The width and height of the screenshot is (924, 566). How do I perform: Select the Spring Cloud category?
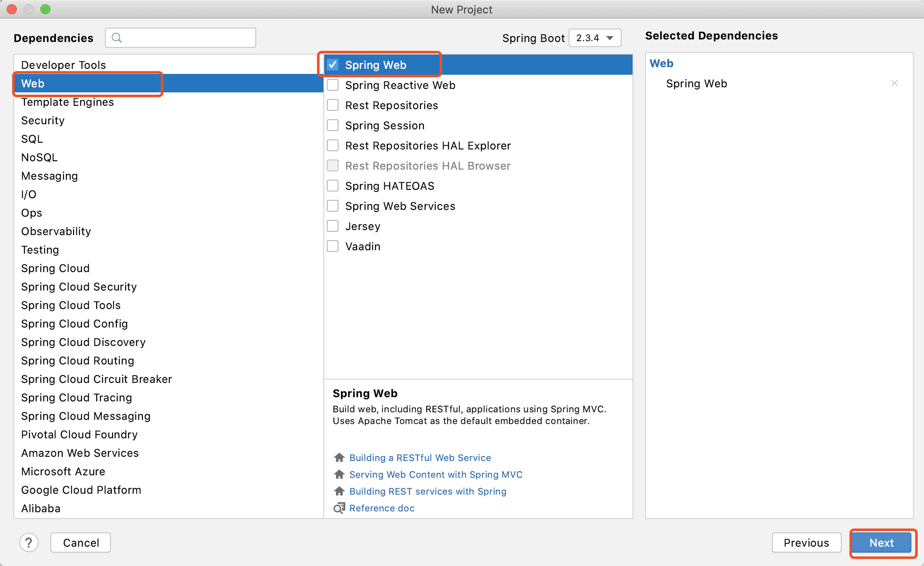pos(55,267)
